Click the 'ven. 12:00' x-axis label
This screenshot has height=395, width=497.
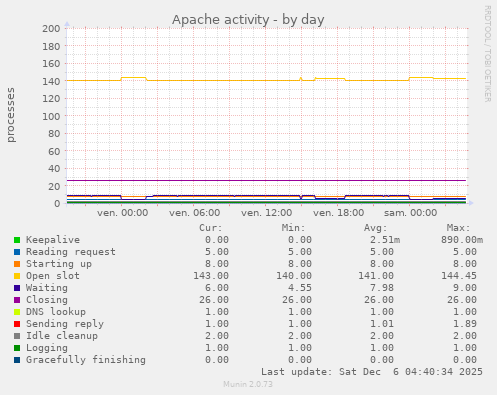266,213
